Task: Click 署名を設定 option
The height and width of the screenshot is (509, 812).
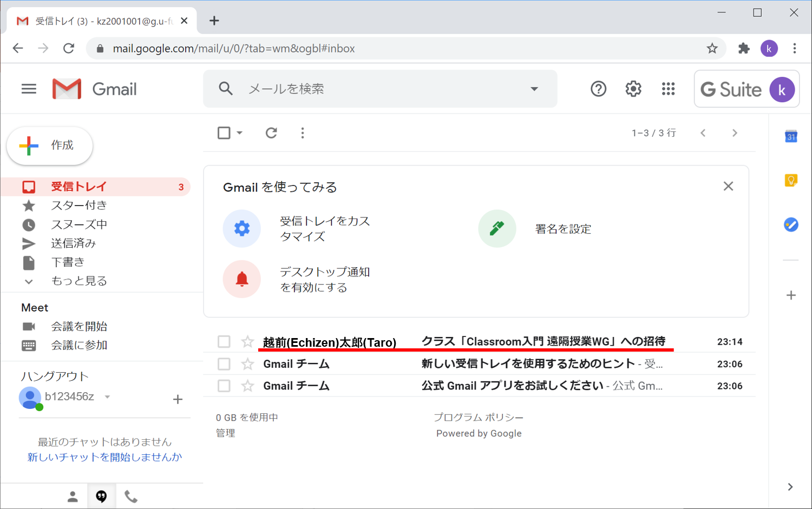Action: 563,229
